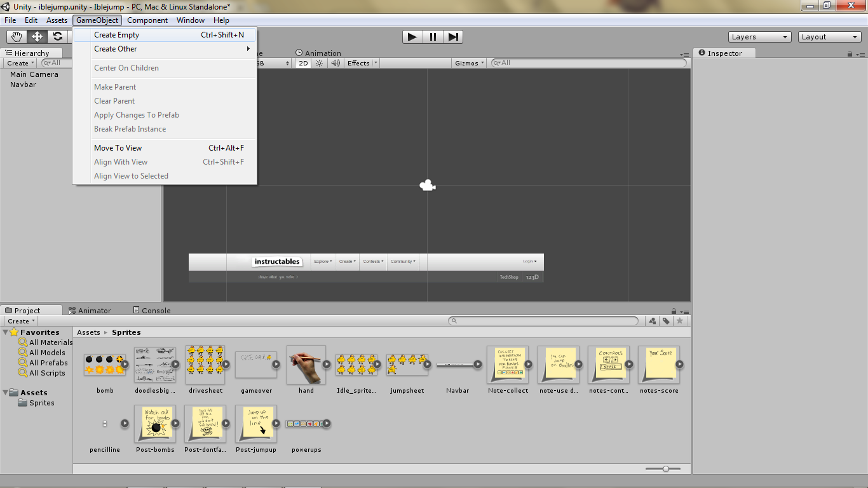Expand the Create Other submenu
The width and height of the screenshot is (868, 488).
coord(165,49)
